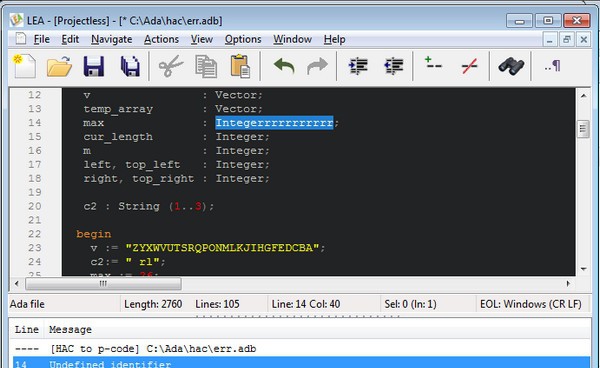
Task: Click horizontal scrollbar left arrow
Action: [x=16, y=283]
